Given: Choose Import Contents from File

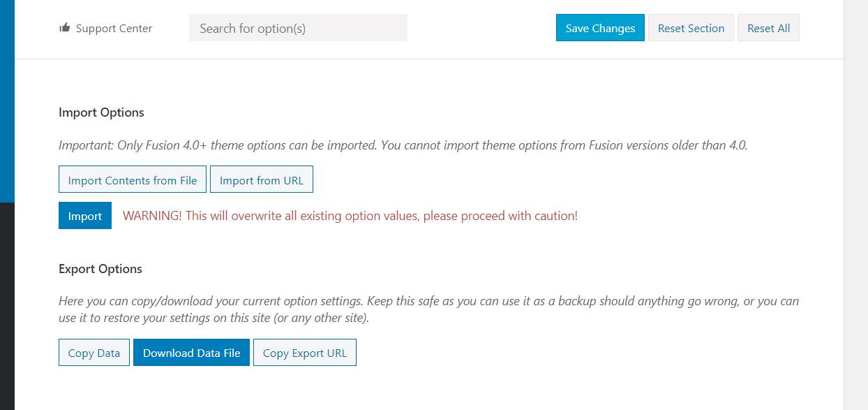Looking at the screenshot, I should pyautogui.click(x=133, y=180).
